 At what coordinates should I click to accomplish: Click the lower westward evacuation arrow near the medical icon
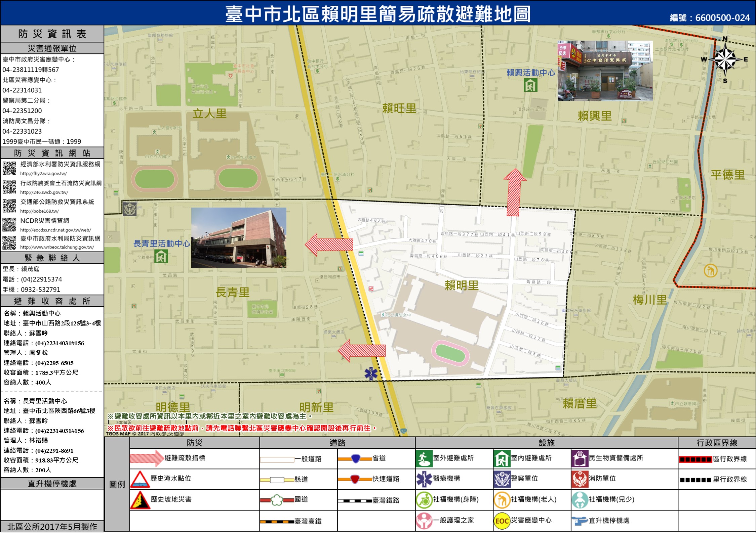pyautogui.click(x=362, y=351)
